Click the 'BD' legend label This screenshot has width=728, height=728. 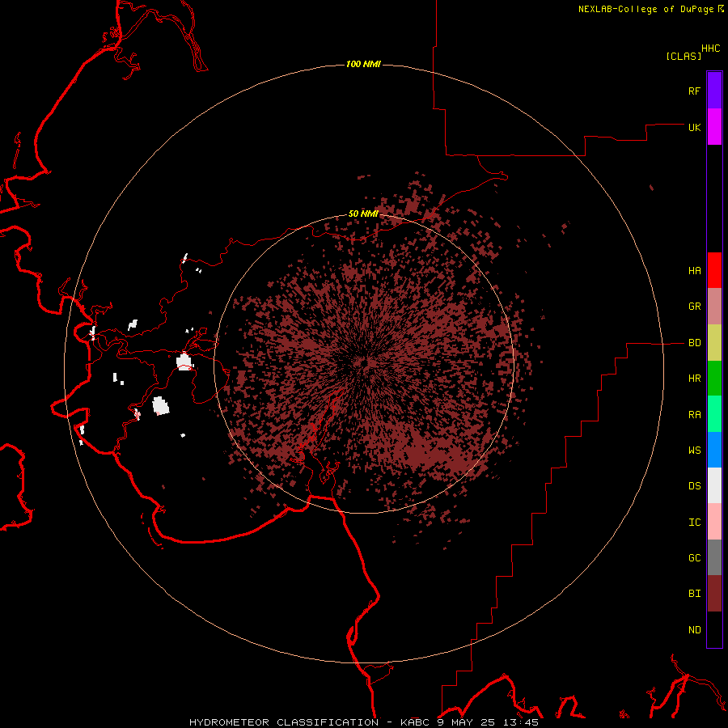click(694, 343)
